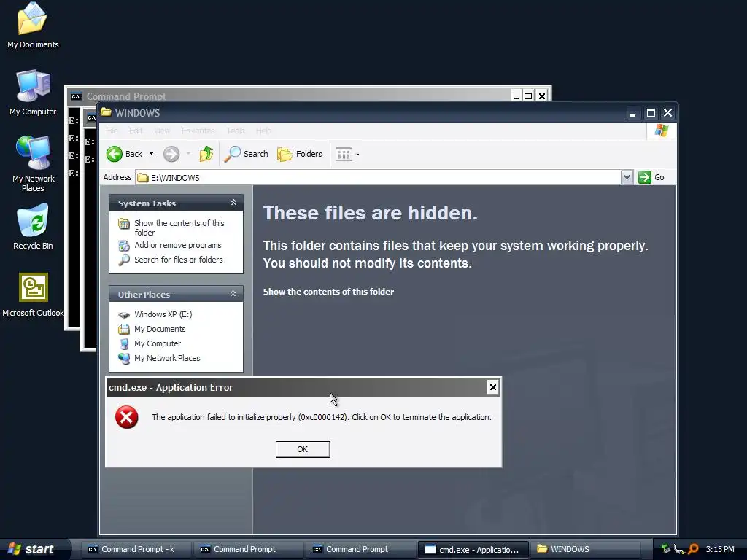747x560 pixels.
Task: Expand the Address bar dropdown
Action: (x=627, y=177)
